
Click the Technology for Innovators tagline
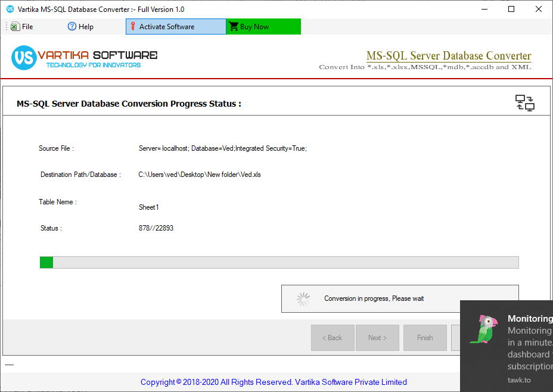click(x=94, y=65)
